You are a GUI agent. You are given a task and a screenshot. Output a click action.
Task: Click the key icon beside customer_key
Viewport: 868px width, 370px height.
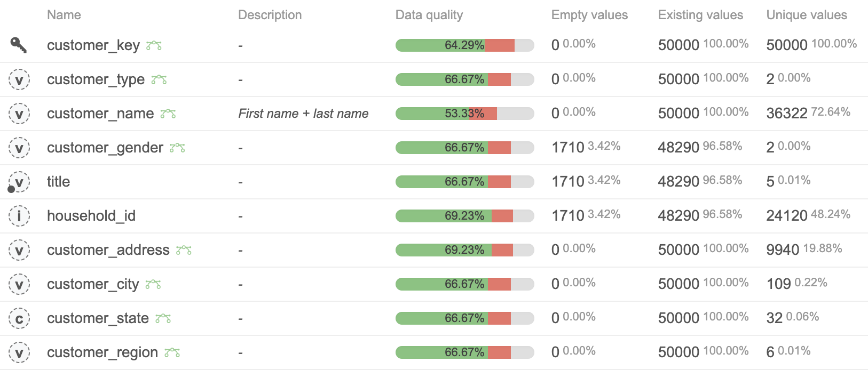tap(19, 45)
